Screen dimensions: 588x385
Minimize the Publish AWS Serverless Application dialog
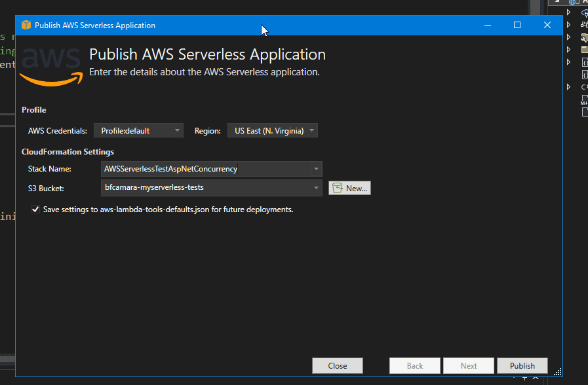pos(487,26)
